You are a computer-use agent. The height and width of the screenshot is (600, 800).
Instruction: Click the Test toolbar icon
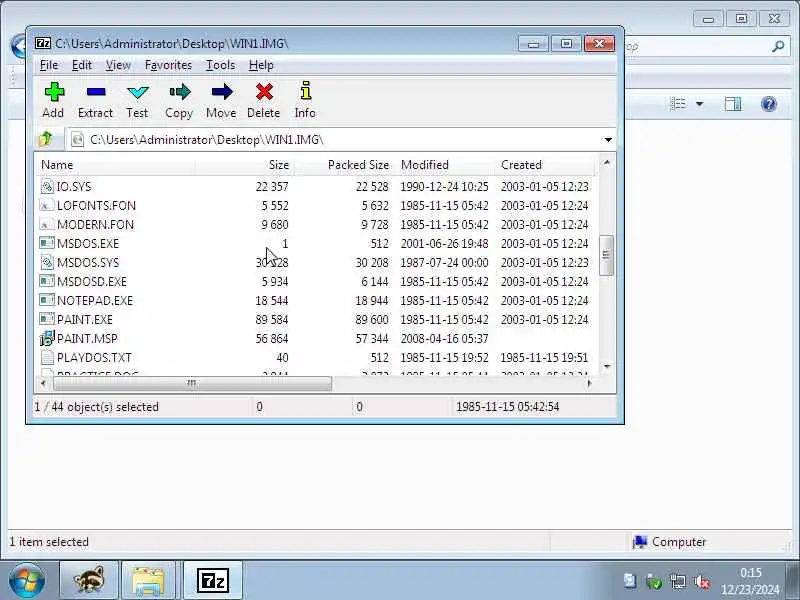pyautogui.click(x=137, y=92)
